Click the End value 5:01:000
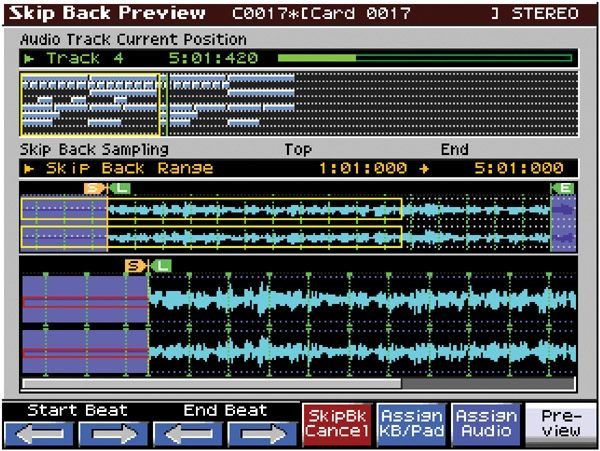The image size is (600, 451). tap(518, 168)
